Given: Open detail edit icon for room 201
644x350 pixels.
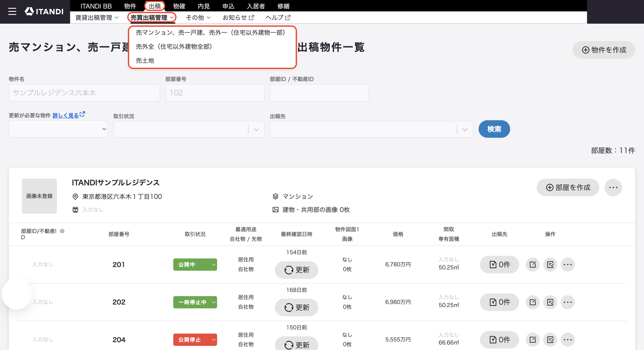Looking at the screenshot, I should tap(550, 265).
